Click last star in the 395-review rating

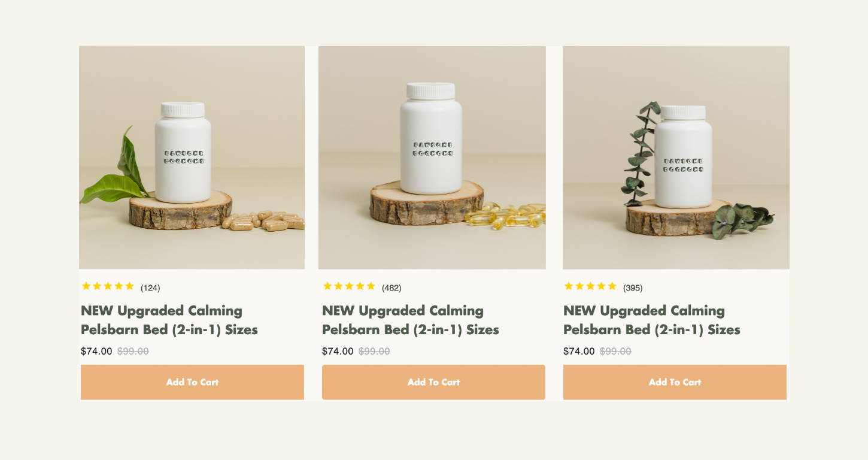point(612,286)
